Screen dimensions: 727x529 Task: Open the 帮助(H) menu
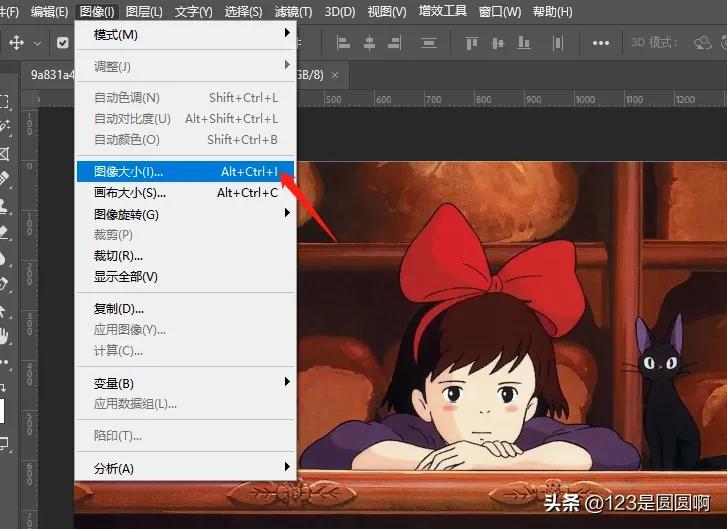(x=552, y=11)
